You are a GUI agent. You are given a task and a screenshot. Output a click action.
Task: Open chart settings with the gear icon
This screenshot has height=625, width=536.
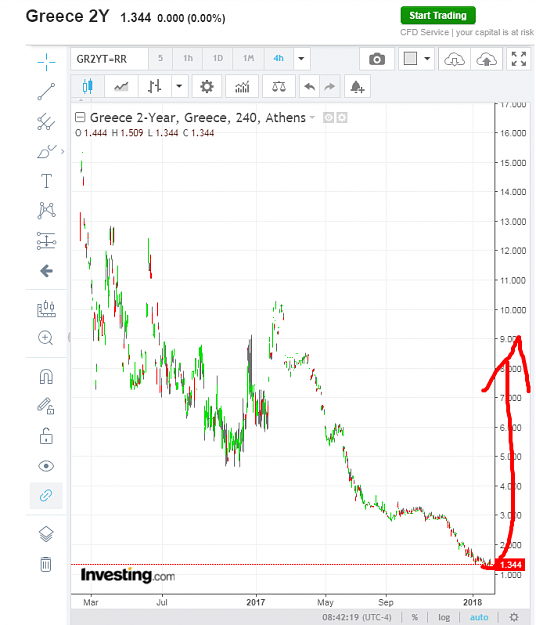[x=206, y=86]
